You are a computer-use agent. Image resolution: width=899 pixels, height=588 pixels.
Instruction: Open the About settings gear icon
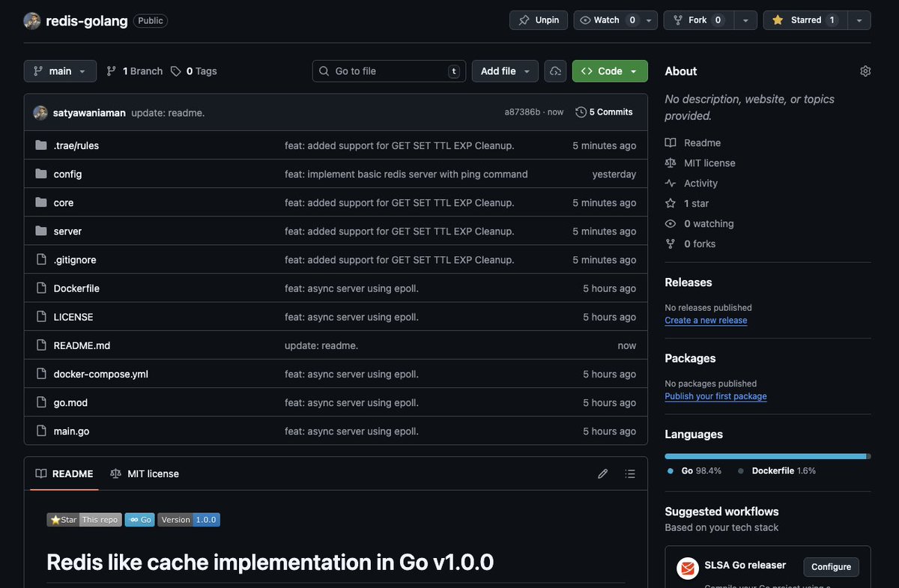[865, 71]
